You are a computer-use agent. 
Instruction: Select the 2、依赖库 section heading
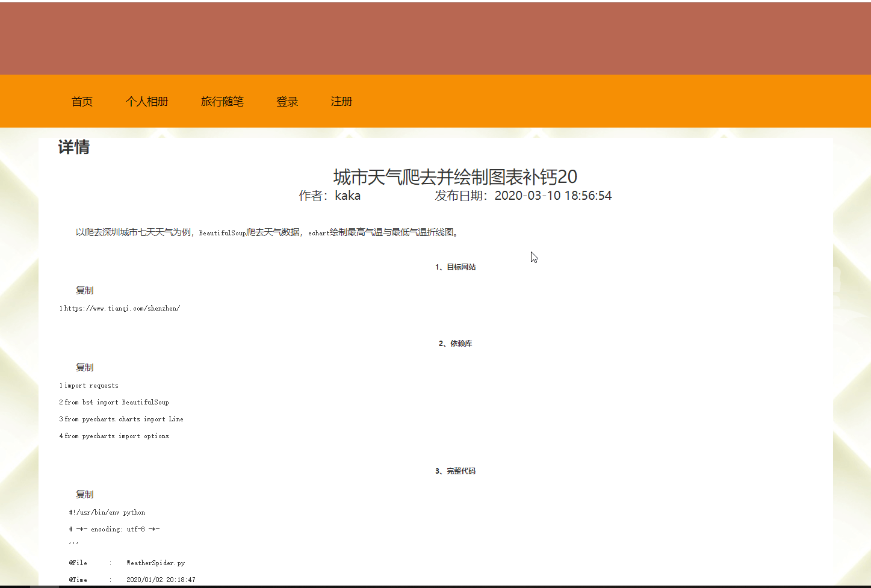(455, 344)
